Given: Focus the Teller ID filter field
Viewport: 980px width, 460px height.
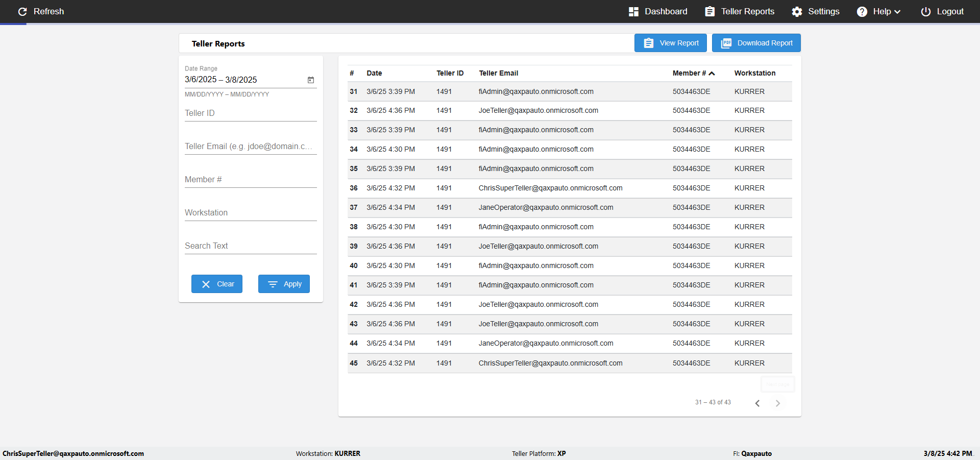Looking at the screenshot, I should tap(251, 113).
